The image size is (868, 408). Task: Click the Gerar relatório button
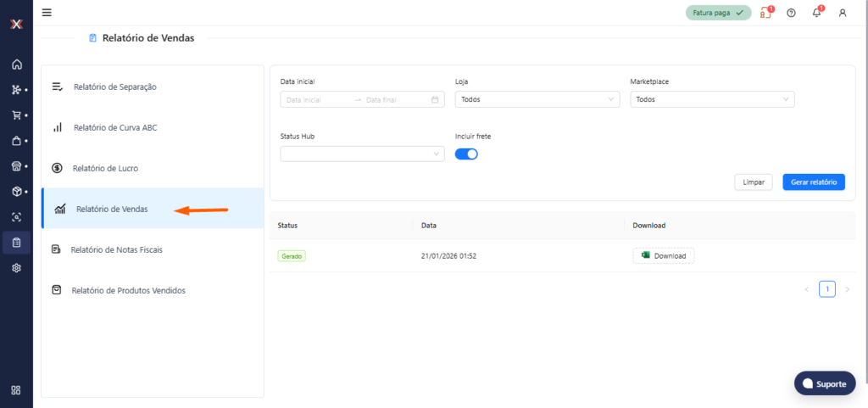[813, 182]
